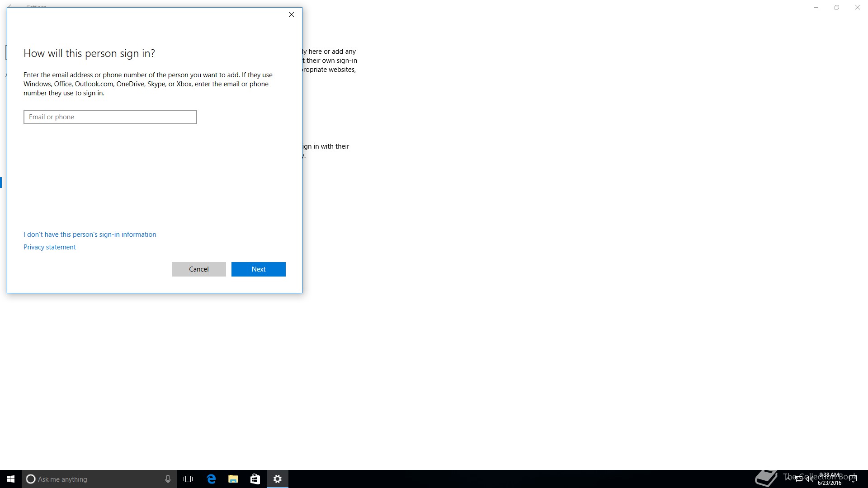Open the taskbar clock and date
This screenshot has height=488, width=868.
[x=830, y=479]
